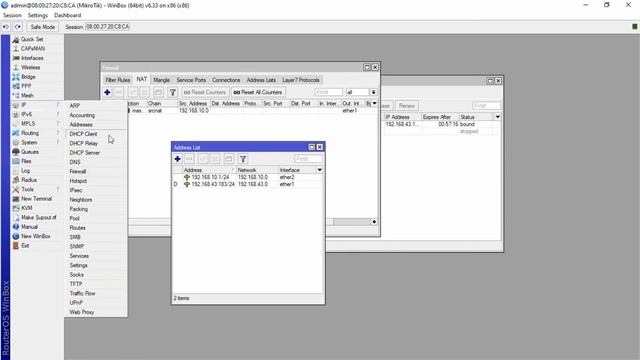Viewport: 640px width, 360px height.
Task: Open Interfaces in the sidebar
Action: pos(32,58)
